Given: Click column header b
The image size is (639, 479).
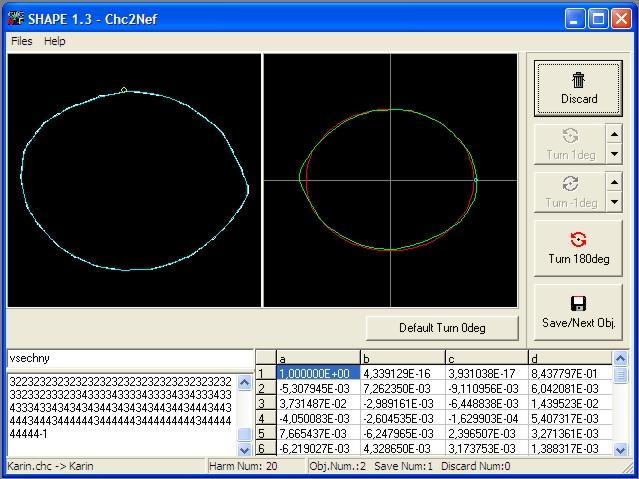Looking at the screenshot, I should click(x=403, y=358).
